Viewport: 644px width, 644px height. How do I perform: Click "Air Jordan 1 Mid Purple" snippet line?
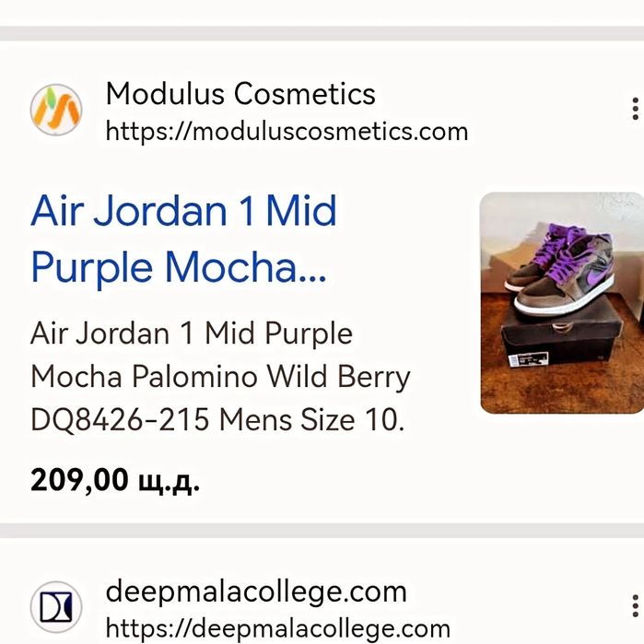click(x=192, y=333)
